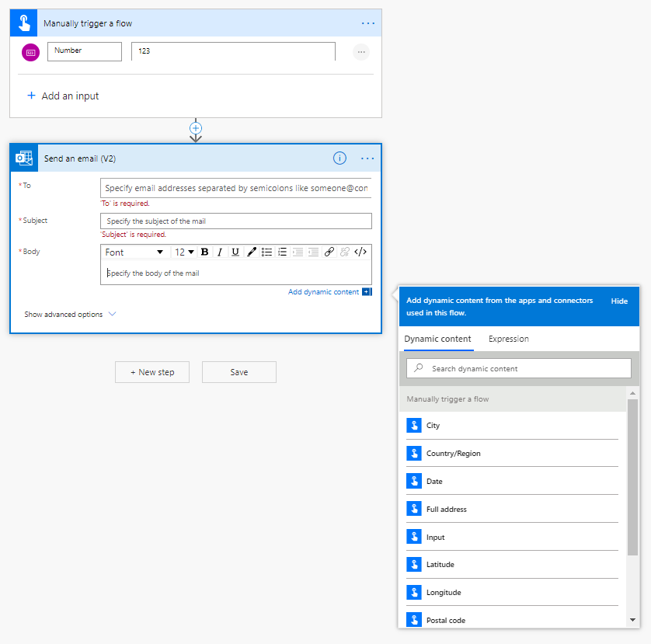The width and height of the screenshot is (651, 644).
Task: Insert a numbered list in the email body
Action: pos(280,252)
